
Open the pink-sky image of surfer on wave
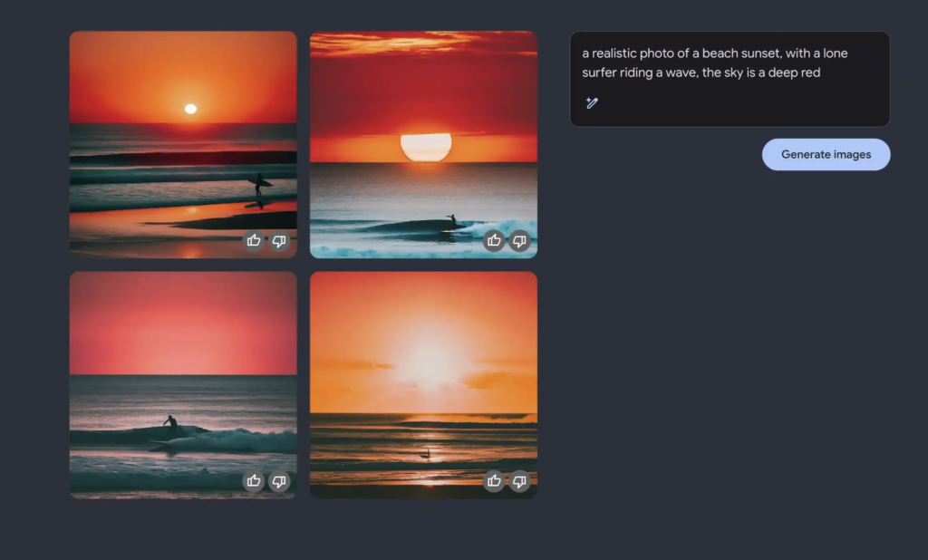click(x=183, y=385)
